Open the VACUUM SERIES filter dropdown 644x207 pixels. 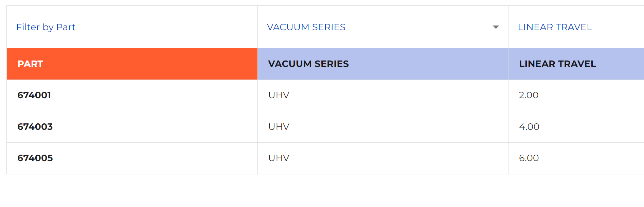[382, 27]
